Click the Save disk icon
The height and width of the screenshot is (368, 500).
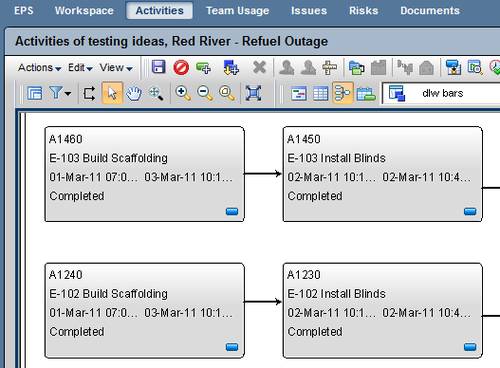coord(159,67)
